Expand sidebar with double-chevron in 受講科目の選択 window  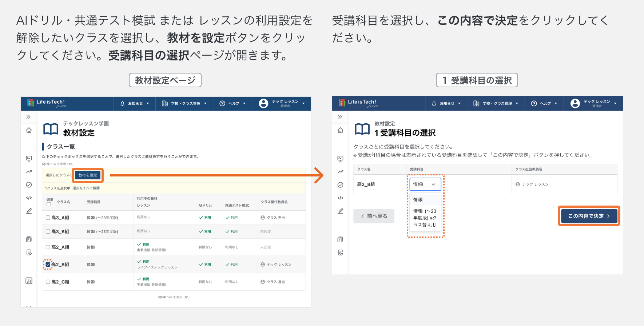tap(340, 117)
